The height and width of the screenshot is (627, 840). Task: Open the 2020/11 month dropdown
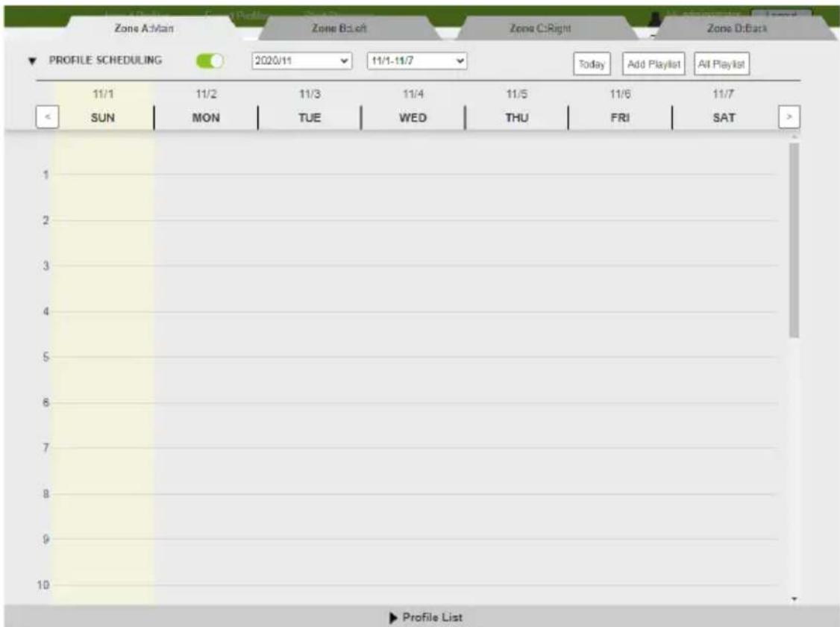(x=301, y=60)
